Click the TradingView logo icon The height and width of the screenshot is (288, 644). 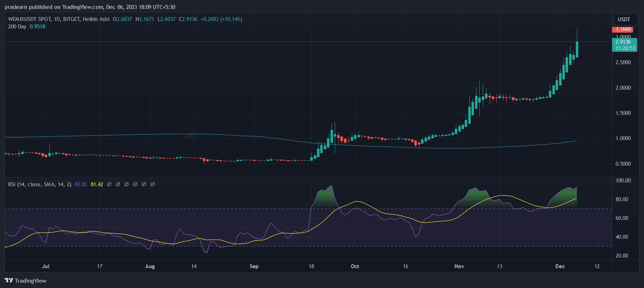(x=9, y=281)
